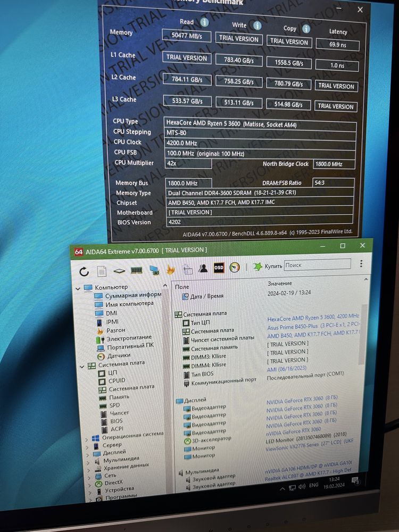Select the ACPI tree item

[x=117, y=428]
